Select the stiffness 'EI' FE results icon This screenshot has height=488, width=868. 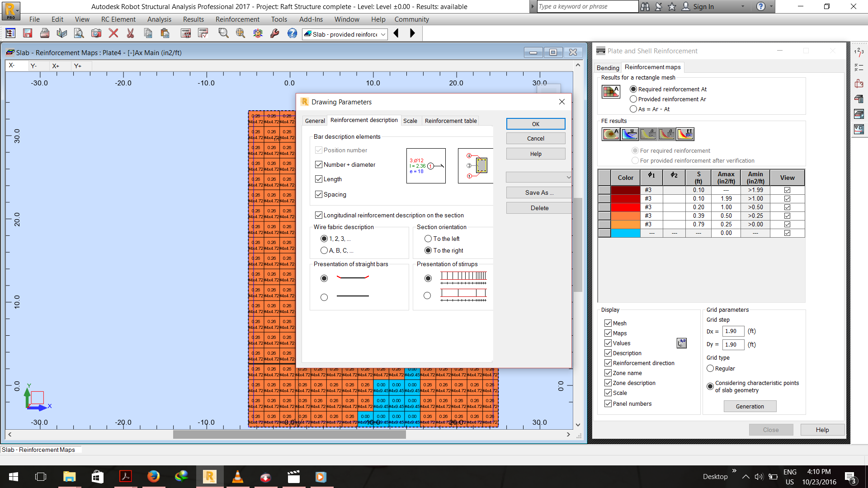coord(685,134)
